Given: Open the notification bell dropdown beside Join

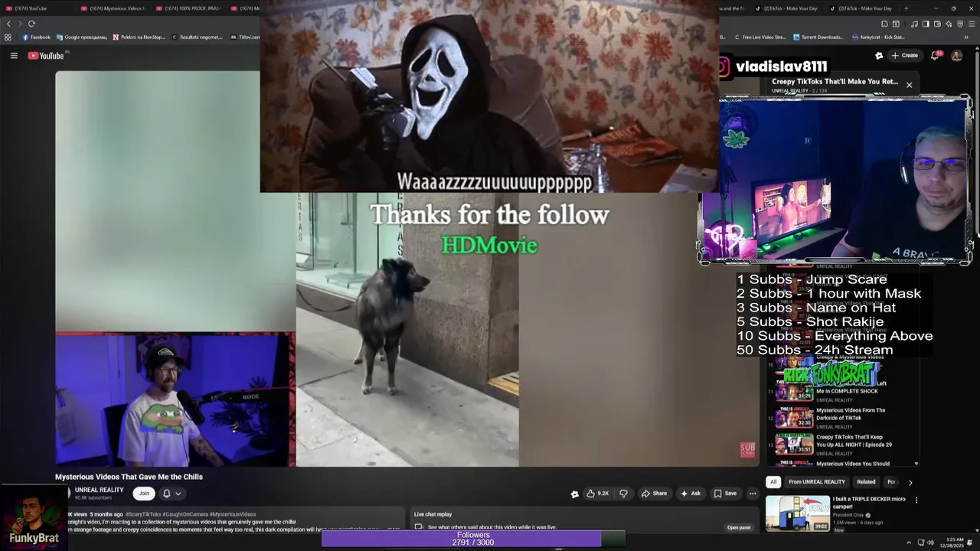Looking at the screenshot, I should pos(171,494).
